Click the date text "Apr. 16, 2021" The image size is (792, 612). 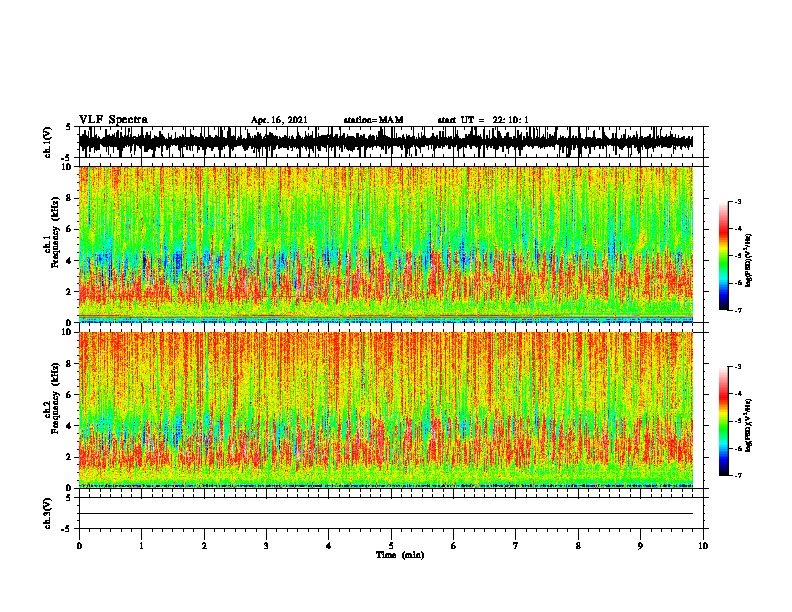point(279,120)
